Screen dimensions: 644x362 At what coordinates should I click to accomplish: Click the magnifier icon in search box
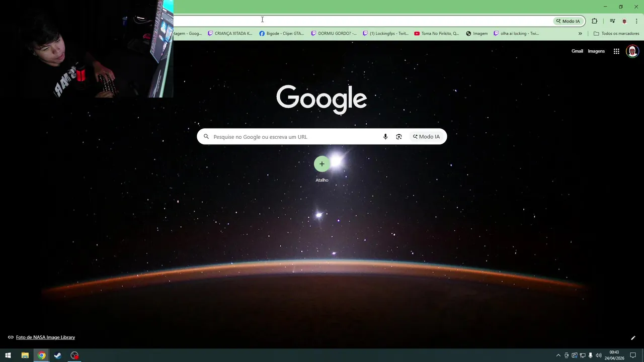206,137
